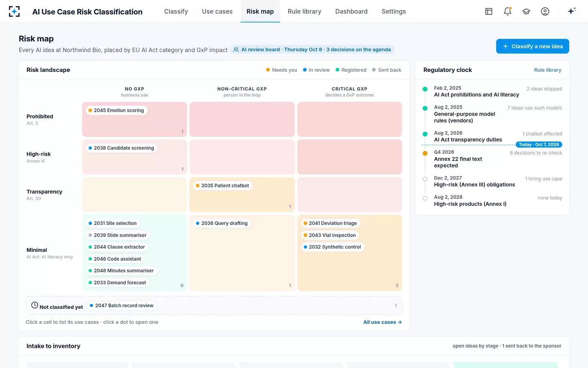Click the Critical GxP column header
Viewport: 588px width, 368px height.
coord(350,92)
